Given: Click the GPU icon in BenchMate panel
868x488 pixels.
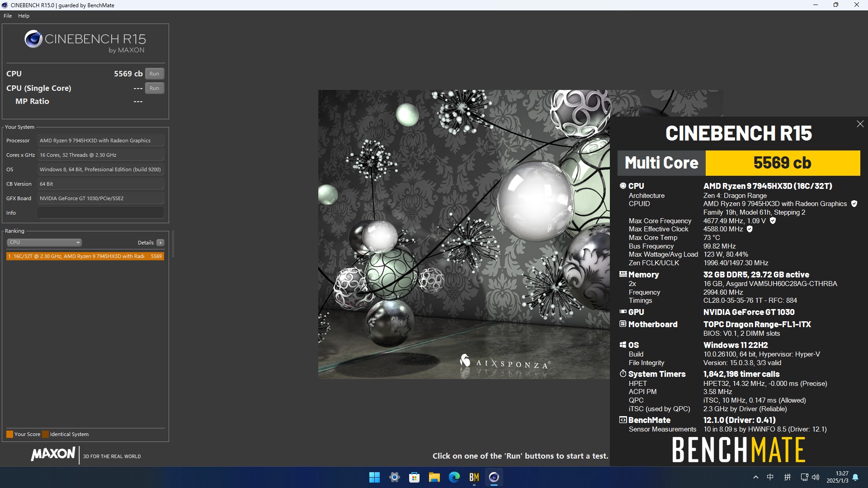Looking at the screenshot, I should pyautogui.click(x=623, y=312).
